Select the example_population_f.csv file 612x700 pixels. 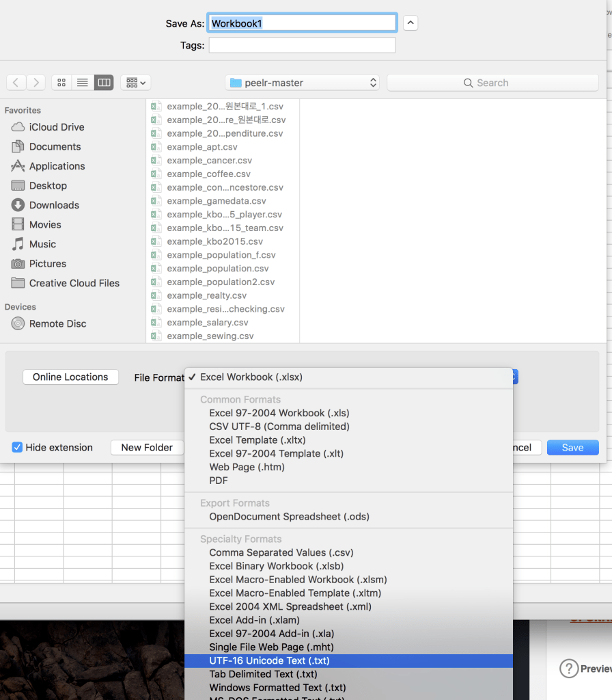(x=221, y=255)
